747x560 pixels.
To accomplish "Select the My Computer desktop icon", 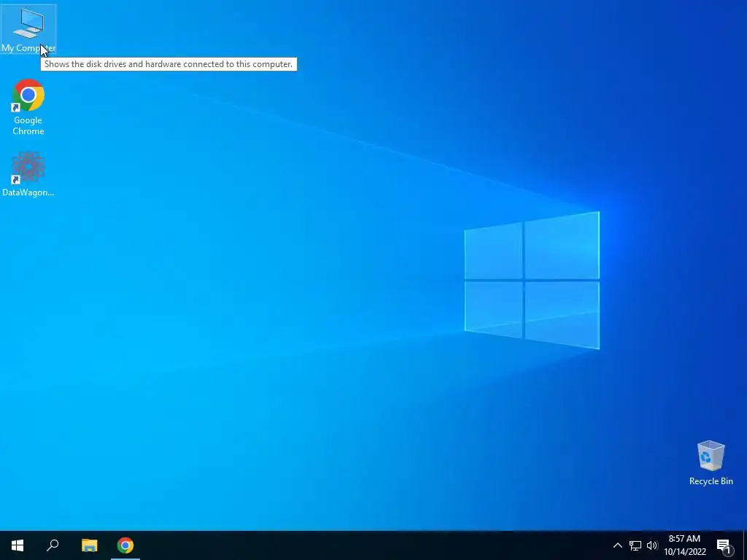I will (x=28, y=29).
